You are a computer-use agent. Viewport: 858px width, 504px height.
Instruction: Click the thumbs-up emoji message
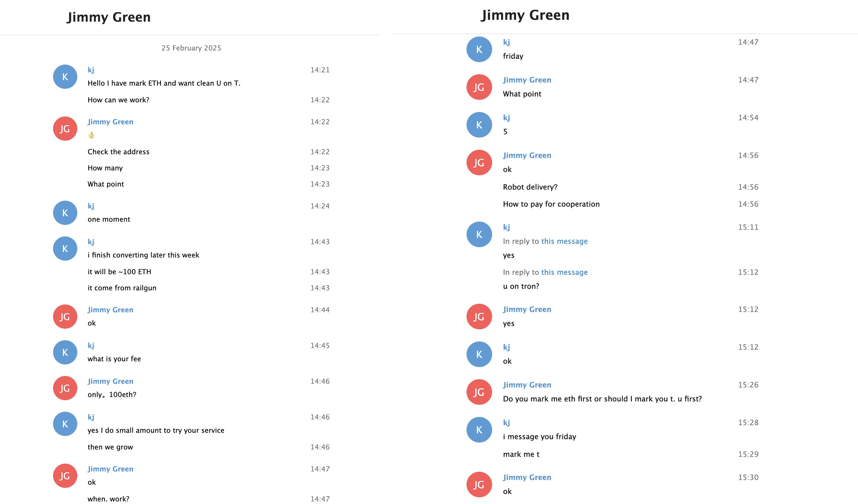pos(91,135)
